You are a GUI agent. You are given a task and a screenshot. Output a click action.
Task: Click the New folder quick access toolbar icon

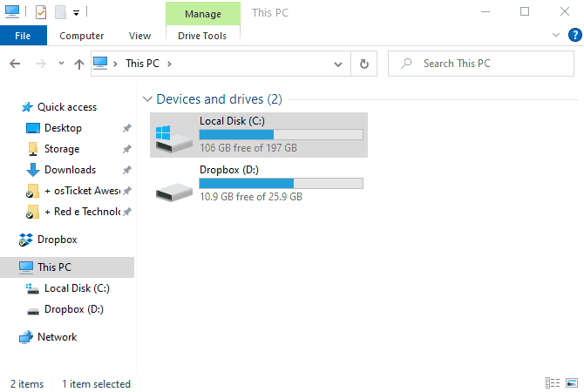pyautogui.click(x=60, y=12)
